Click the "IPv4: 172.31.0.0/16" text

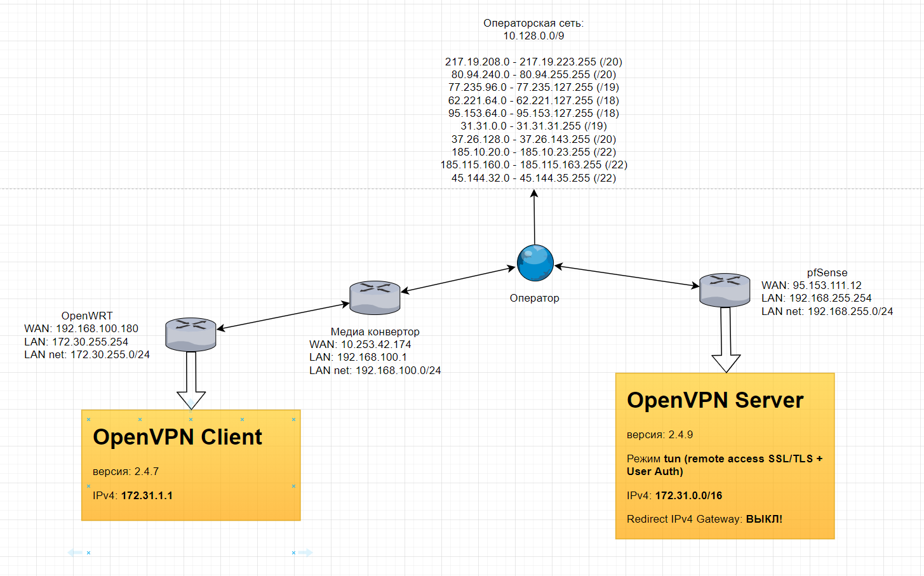pos(674,495)
